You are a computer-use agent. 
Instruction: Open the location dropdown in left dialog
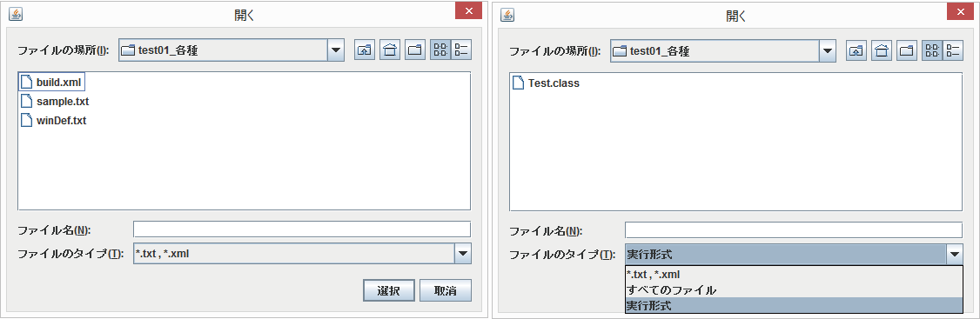[x=336, y=50]
